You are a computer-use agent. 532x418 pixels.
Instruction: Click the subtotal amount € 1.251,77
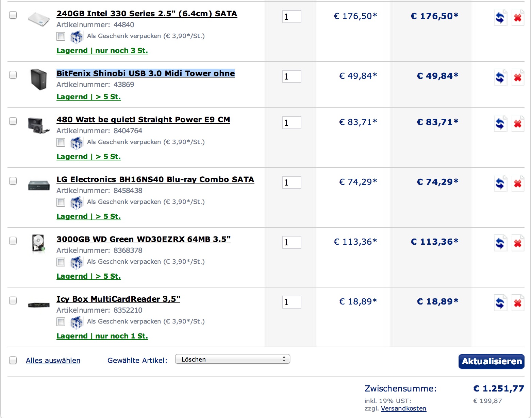[x=499, y=388]
